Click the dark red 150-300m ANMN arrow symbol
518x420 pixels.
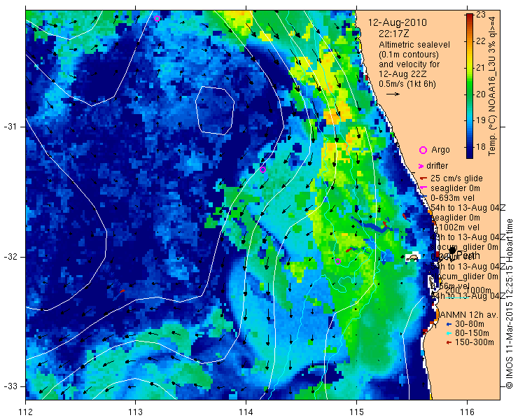click(x=449, y=343)
